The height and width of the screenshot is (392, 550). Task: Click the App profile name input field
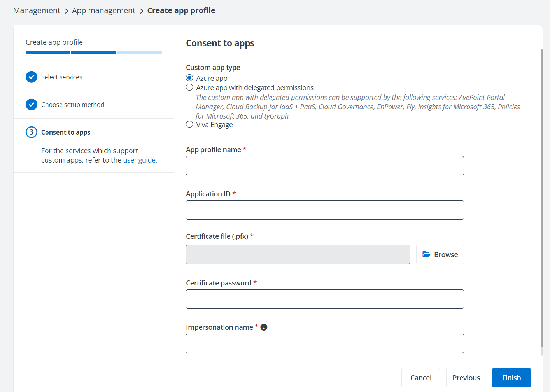(x=325, y=165)
